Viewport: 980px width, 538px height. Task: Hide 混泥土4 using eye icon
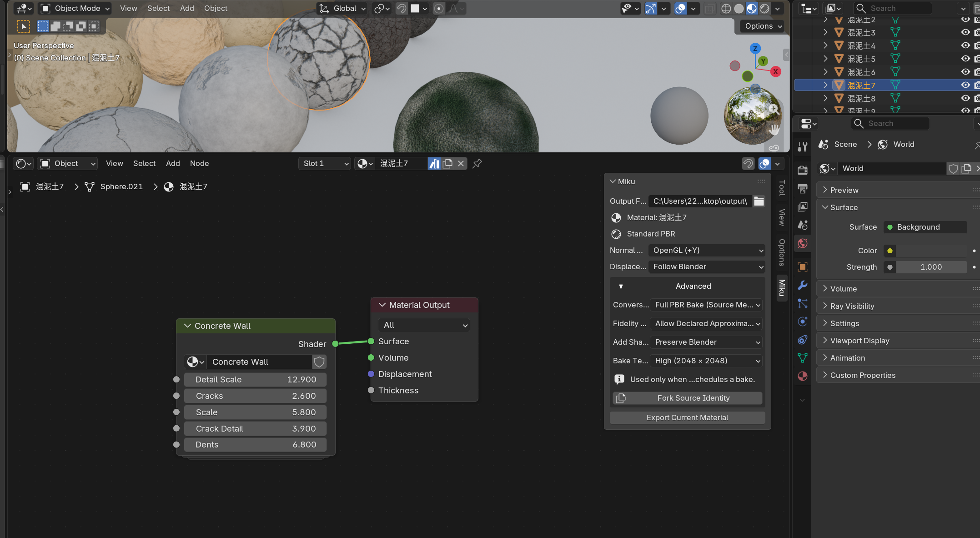[x=965, y=45]
